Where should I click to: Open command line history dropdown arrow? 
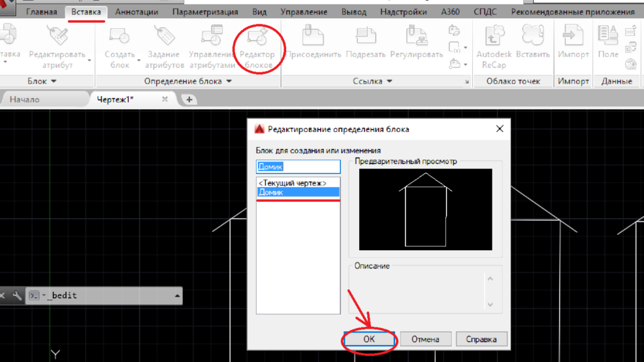(177, 295)
